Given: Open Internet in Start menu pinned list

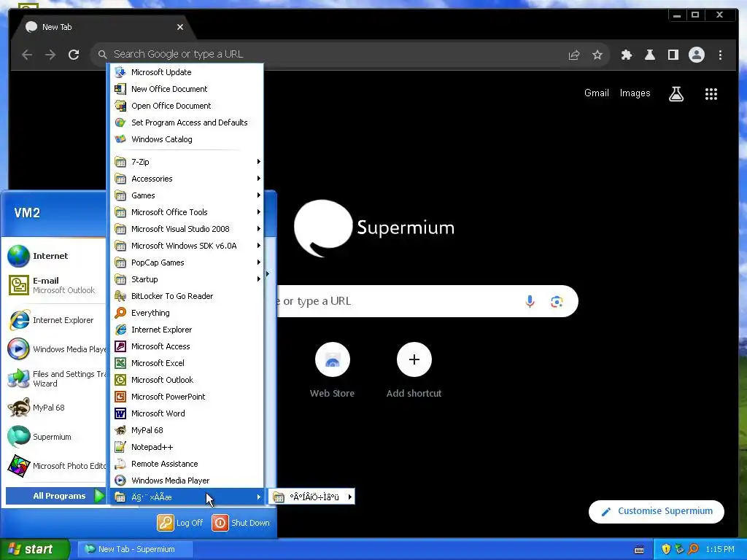Looking at the screenshot, I should (55, 256).
